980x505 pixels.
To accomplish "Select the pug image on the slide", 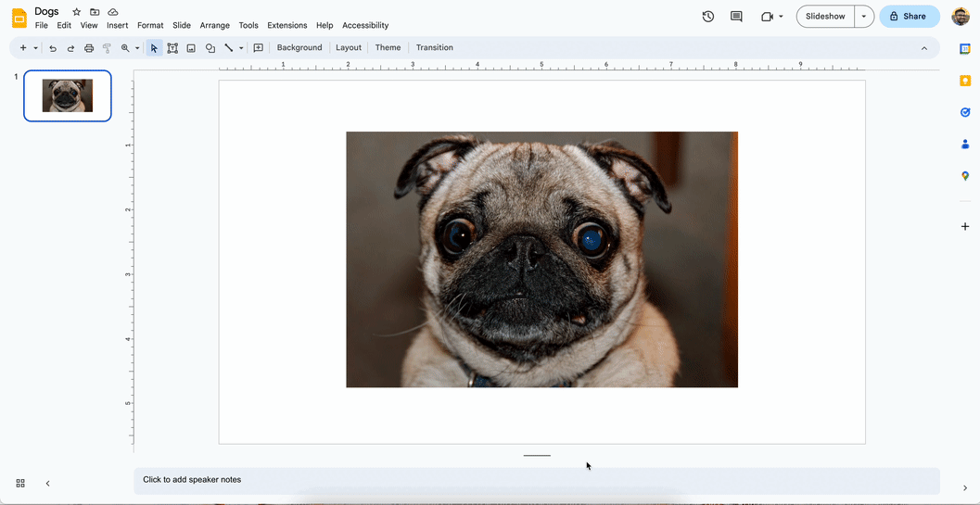I will pos(541,259).
